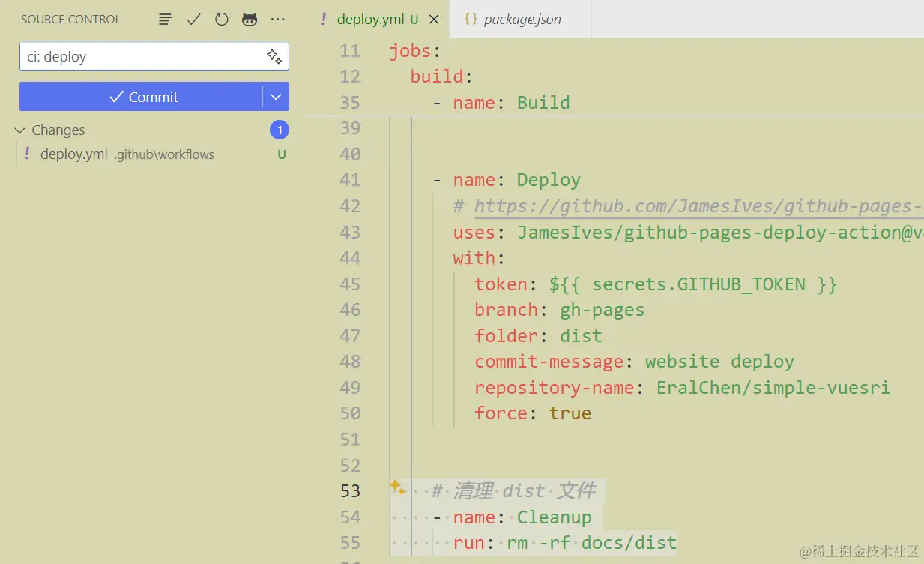Switch to the package.json tab
924x564 pixels.
pos(521,19)
